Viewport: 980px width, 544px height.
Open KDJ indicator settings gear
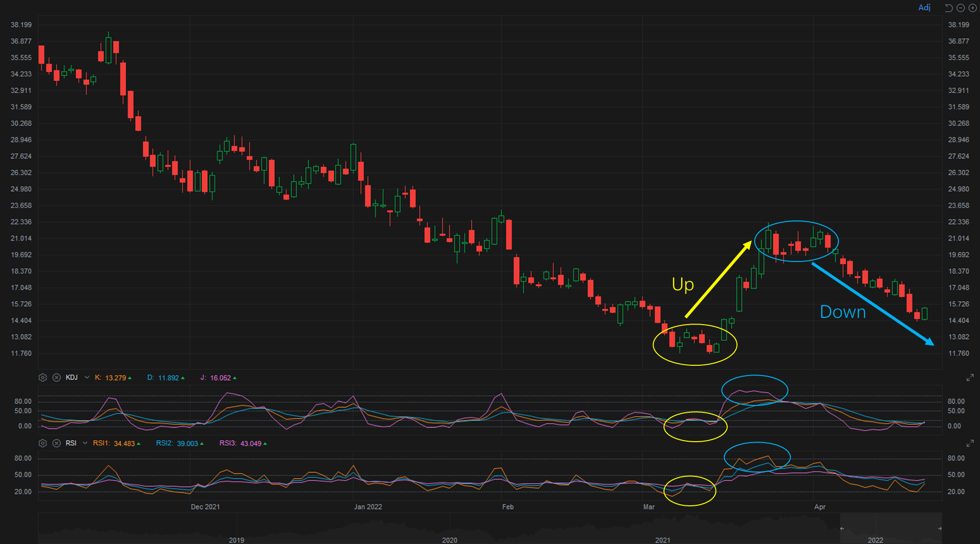tap(43, 378)
